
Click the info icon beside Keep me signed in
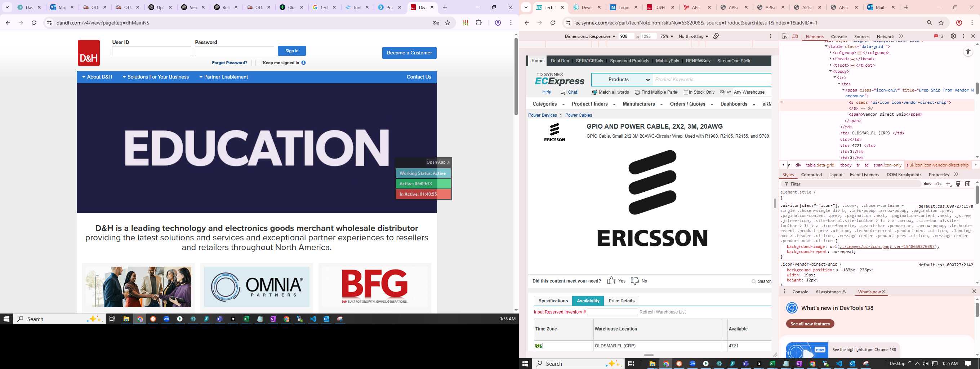[x=304, y=63]
